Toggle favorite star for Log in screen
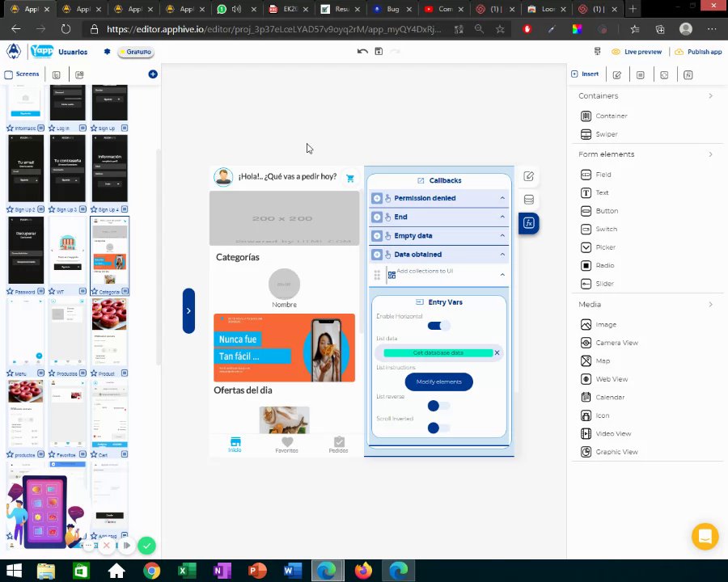The image size is (728, 582). [52, 128]
